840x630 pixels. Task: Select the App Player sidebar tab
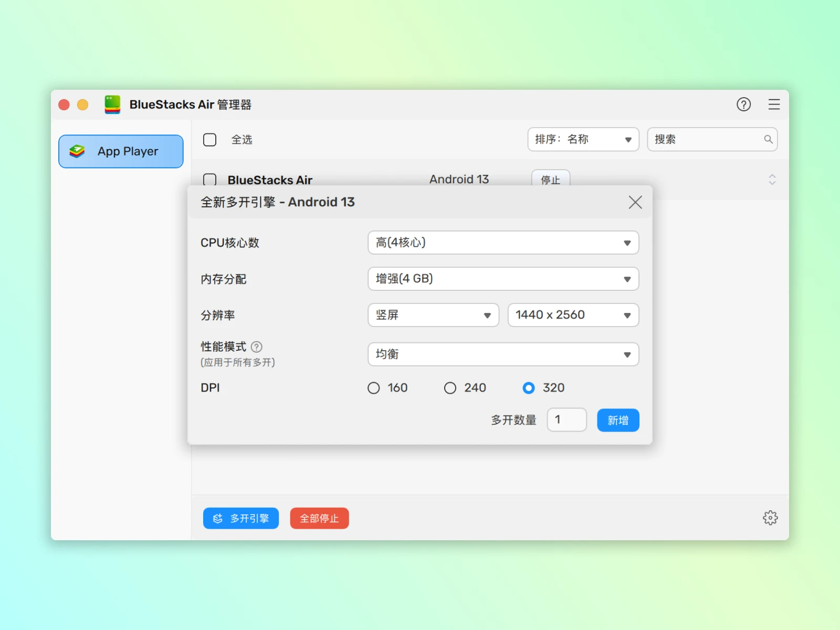coord(121,151)
